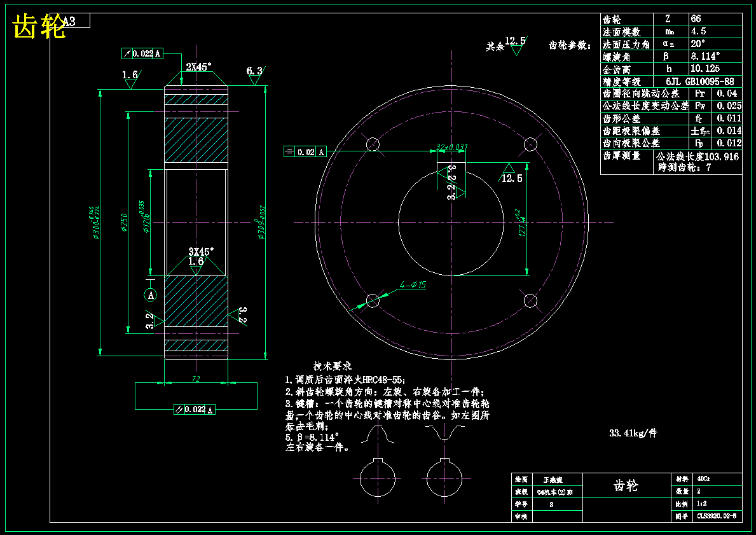
Task: Select the 齿厚测量 label
Action: 621,156
